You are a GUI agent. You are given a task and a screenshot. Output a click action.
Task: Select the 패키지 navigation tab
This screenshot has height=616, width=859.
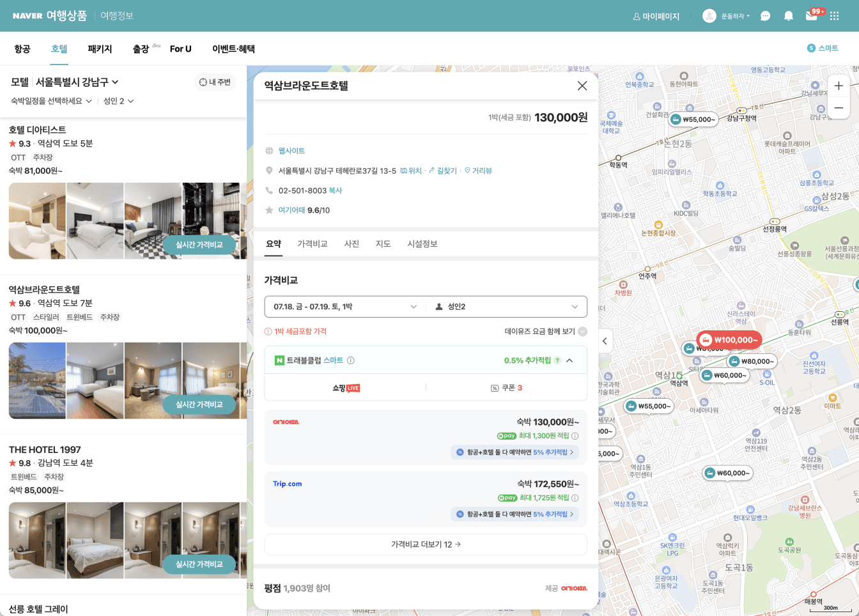point(100,49)
